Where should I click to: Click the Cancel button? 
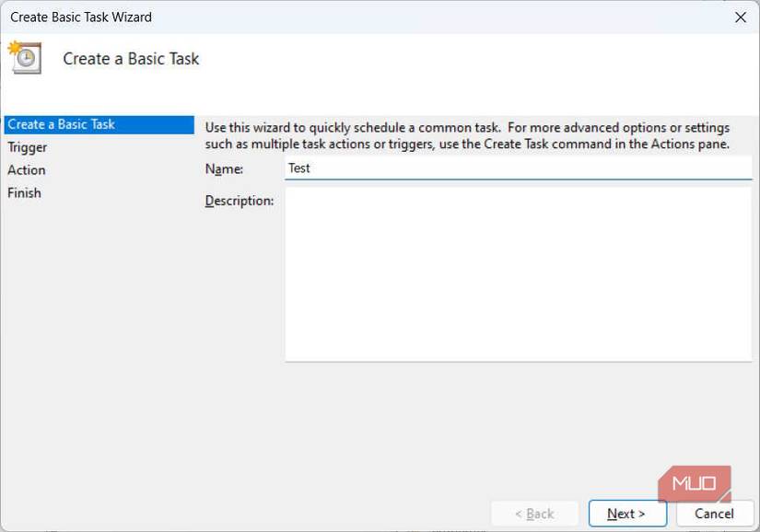716,514
